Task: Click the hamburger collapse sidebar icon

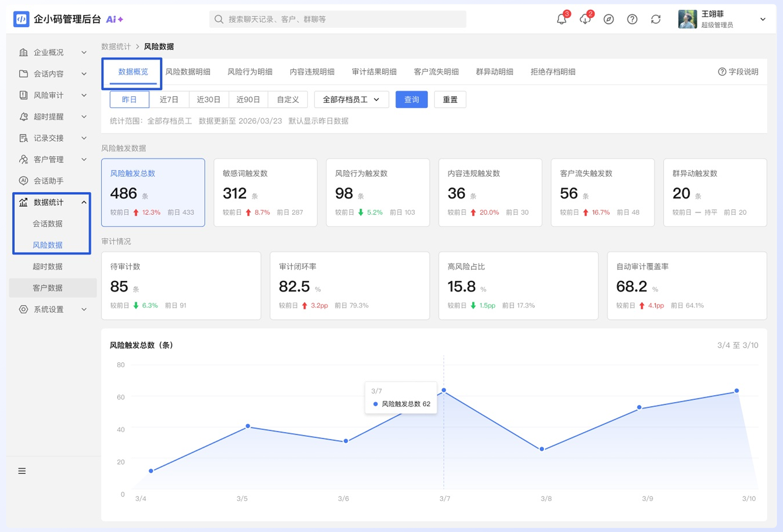Action: coord(22,471)
